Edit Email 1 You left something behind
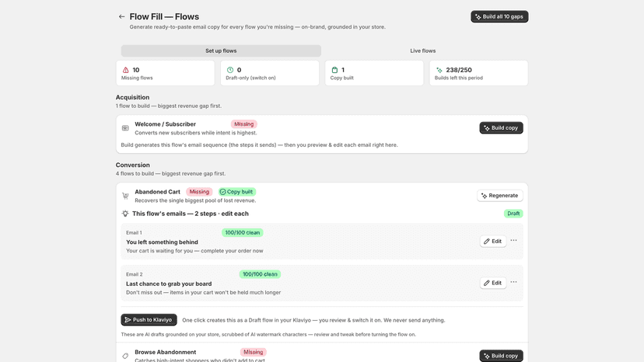 coord(493,242)
